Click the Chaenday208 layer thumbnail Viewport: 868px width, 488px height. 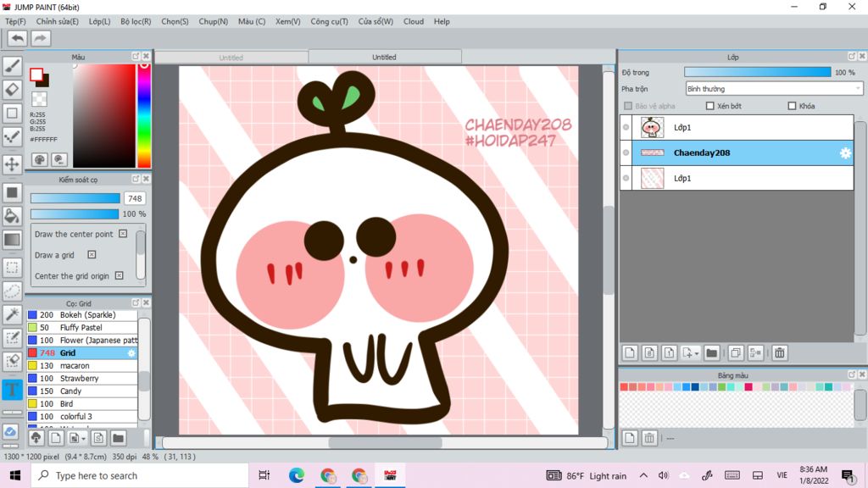(652, 152)
